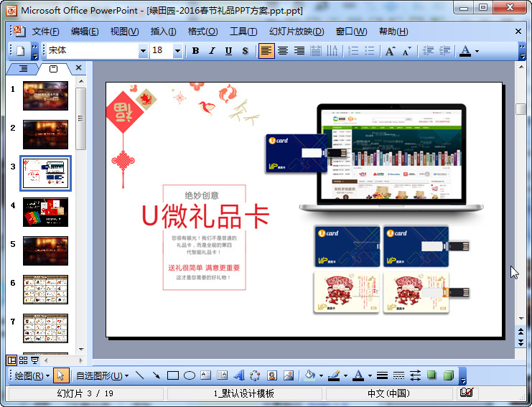Close the slides pane
Image resolution: width=532 pixels, height=407 pixels.
click(78, 67)
